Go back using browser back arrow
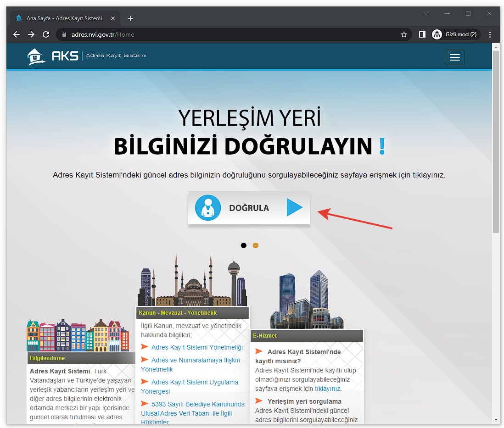The image size is (504, 428). [x=17, y=34]
